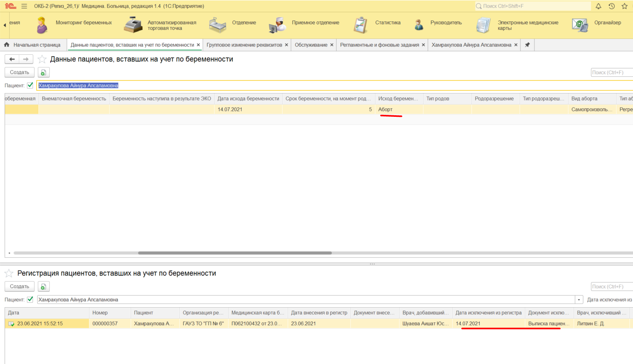Click the Мониторинг беременных section icon
Screen dimensions: 633x364
pyautogui.click(x=42, y=25)
